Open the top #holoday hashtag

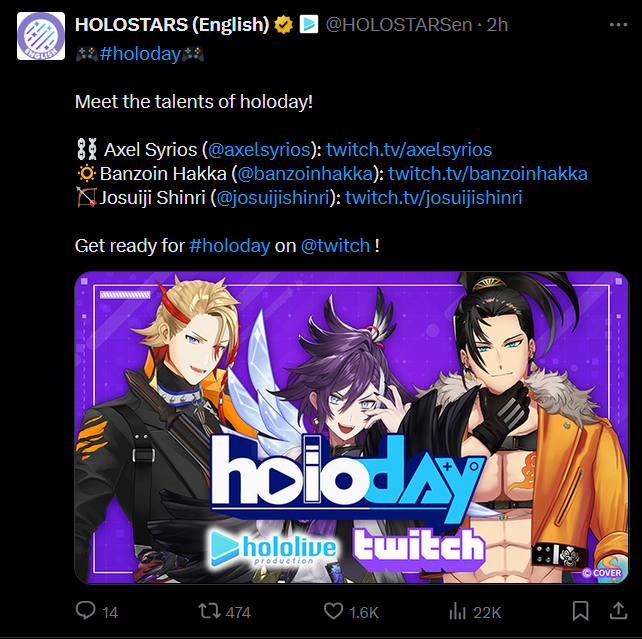point(140,54)
